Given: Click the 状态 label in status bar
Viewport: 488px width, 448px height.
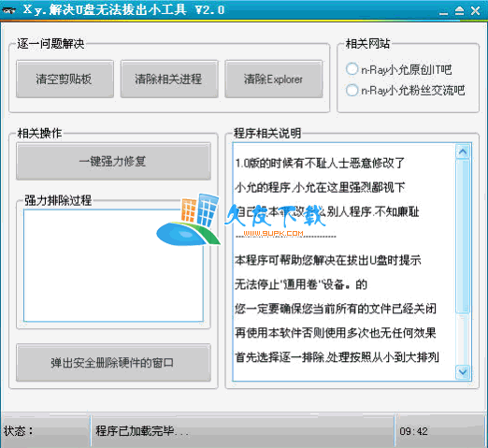Looking at the screenshot, I should (x=19, y=431).
